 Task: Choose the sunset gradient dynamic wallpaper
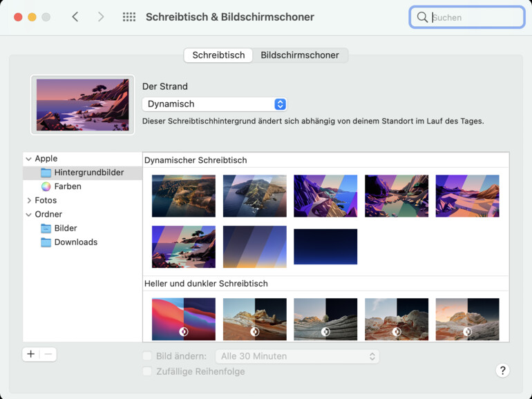[254, 247]
